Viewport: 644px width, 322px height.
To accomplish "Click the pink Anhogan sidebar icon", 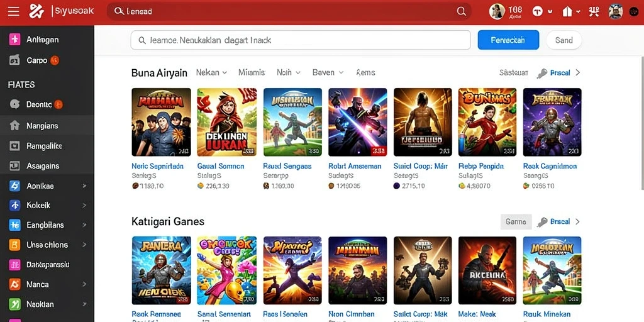I will pos(14,40).
